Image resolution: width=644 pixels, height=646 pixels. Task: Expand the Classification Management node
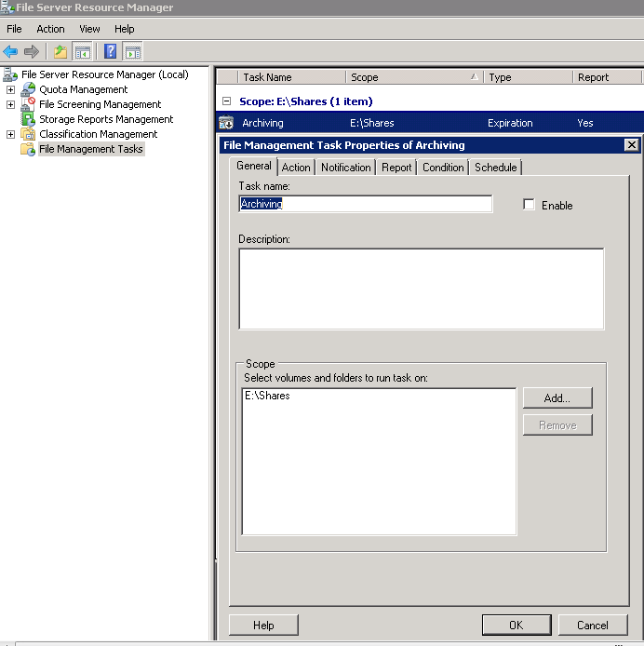pyautogui.click(x=10, y=134)
